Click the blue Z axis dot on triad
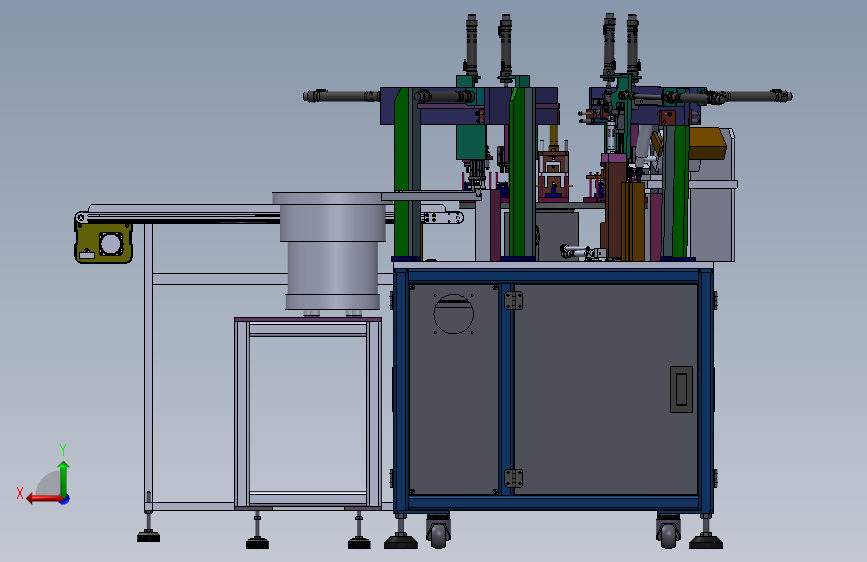The height and width of the screenshot is (562, 867). click(65, 499)
